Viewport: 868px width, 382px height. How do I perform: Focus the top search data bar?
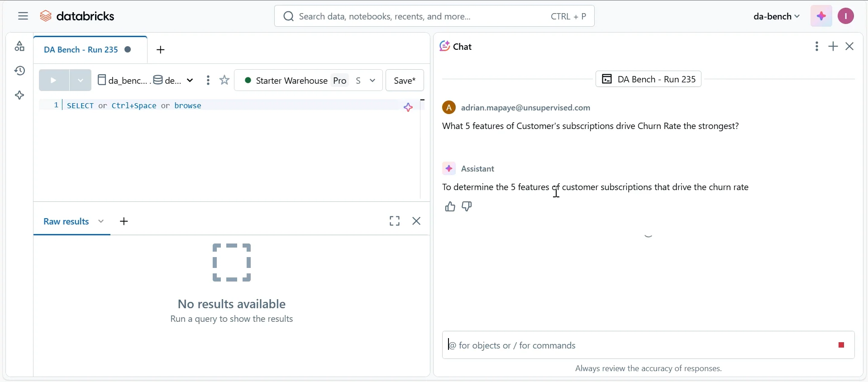[x=434, y=17]
